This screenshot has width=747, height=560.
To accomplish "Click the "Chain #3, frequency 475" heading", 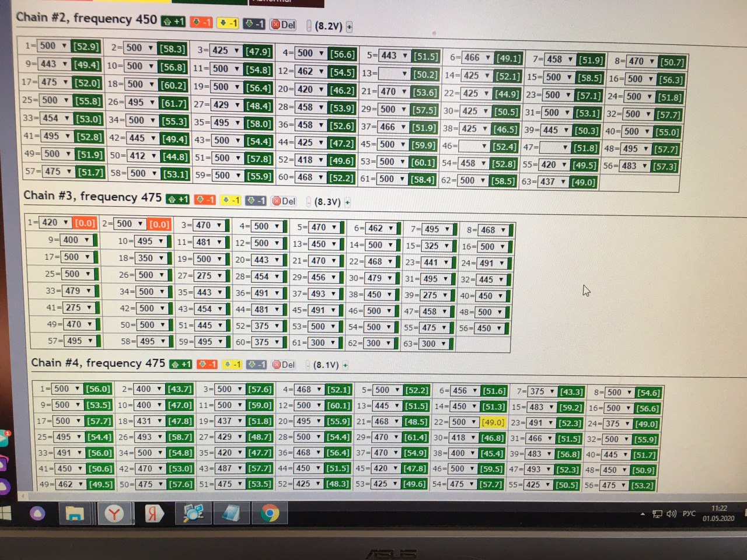I will [92, 196].
